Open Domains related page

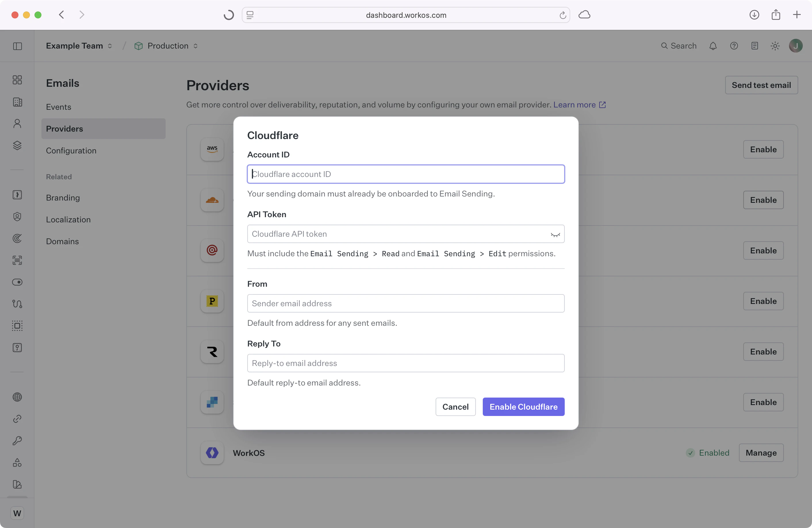point(62,241)
